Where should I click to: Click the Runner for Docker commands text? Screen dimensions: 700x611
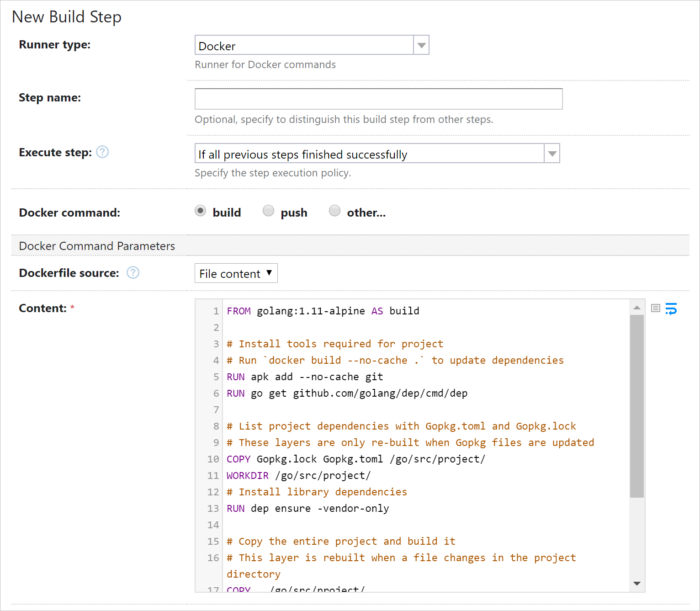pyautogui.click(x=265, y=64)
